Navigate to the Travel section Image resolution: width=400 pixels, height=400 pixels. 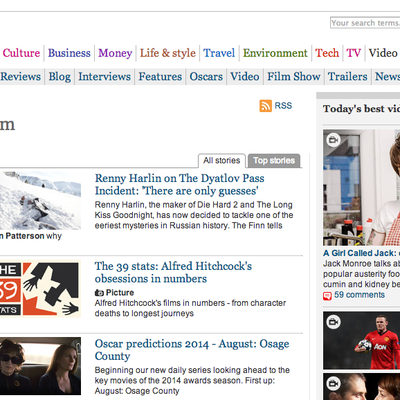click(x=219, y=53)
